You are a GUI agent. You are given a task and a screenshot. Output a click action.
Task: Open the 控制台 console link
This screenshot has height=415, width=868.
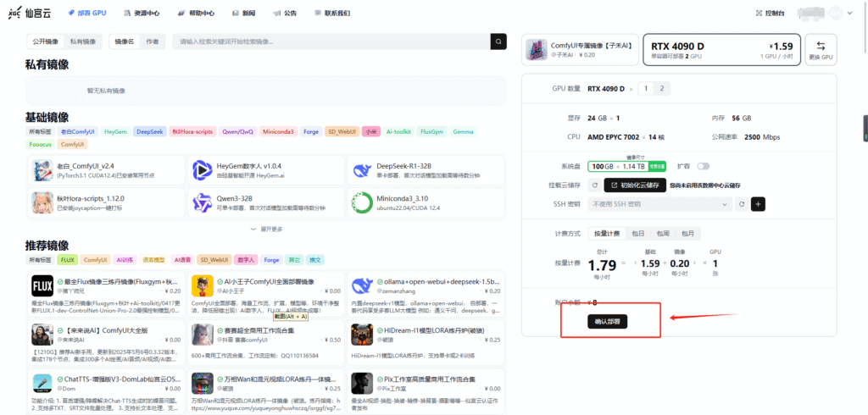click(770, 13)
